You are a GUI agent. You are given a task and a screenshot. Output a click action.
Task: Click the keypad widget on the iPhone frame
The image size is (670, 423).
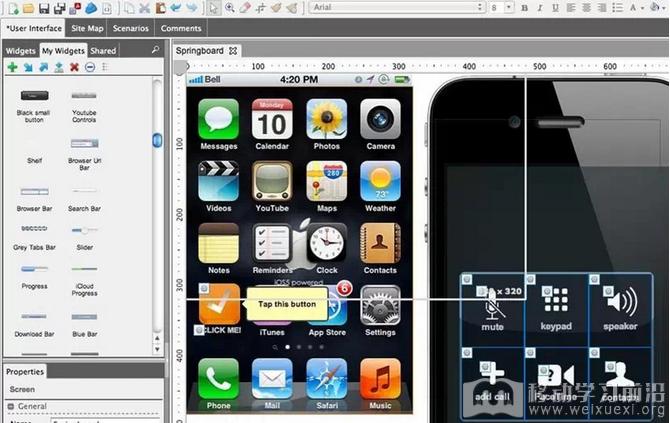click(x=556, y=309)
